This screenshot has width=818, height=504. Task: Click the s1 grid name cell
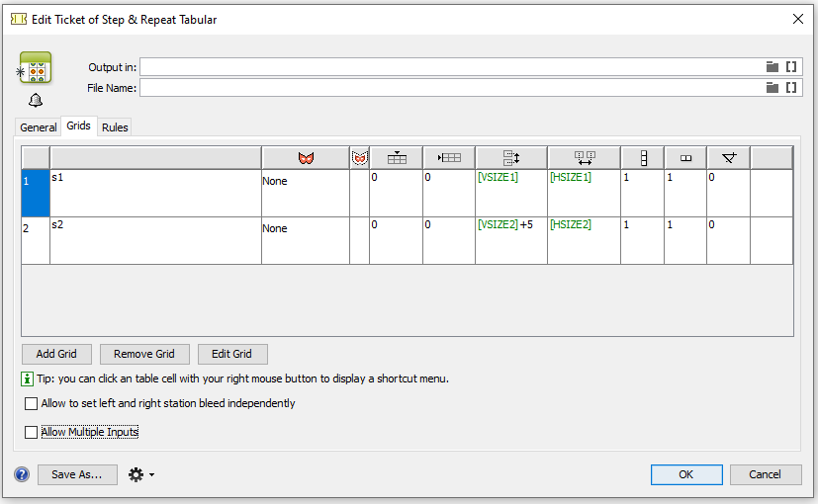pos(155,193)
